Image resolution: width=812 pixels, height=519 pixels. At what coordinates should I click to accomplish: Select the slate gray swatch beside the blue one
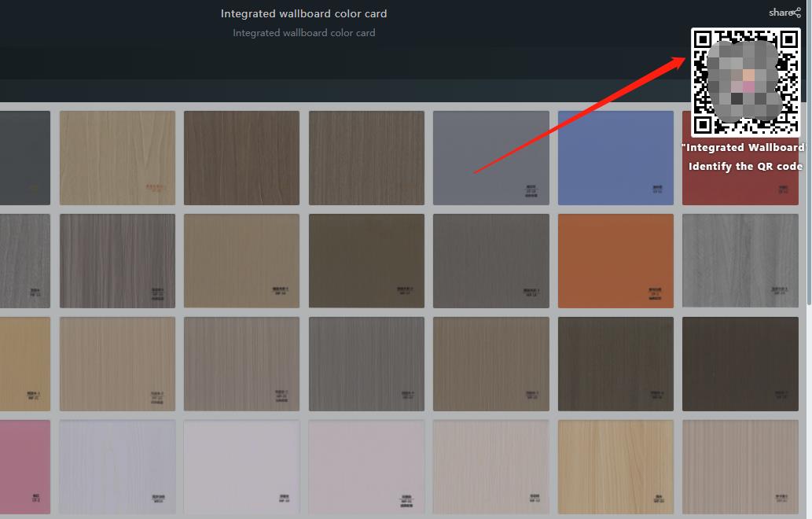point(491,158)
